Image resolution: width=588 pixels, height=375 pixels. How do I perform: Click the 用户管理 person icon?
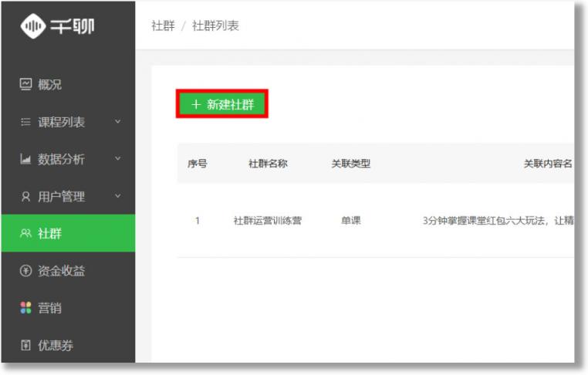tap(25, 197)
